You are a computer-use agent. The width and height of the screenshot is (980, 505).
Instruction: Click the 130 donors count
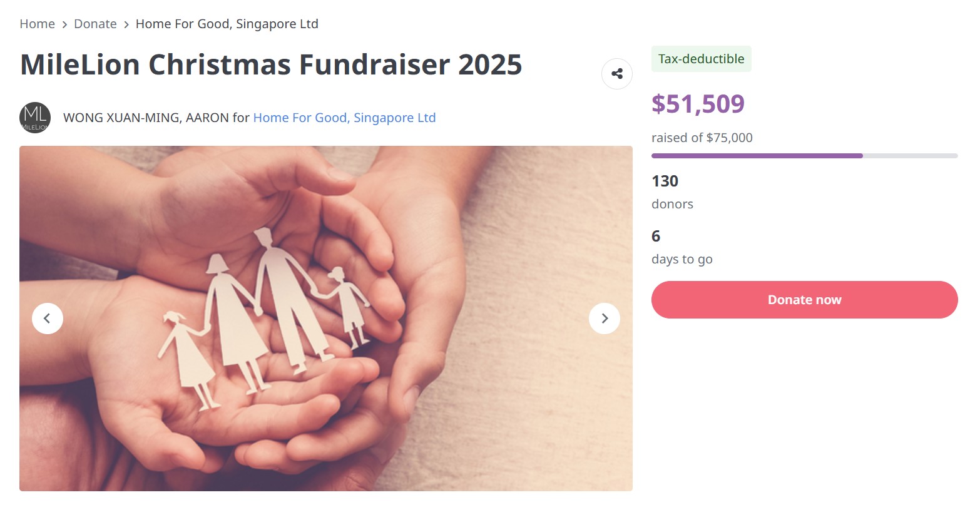click(665, 181)
